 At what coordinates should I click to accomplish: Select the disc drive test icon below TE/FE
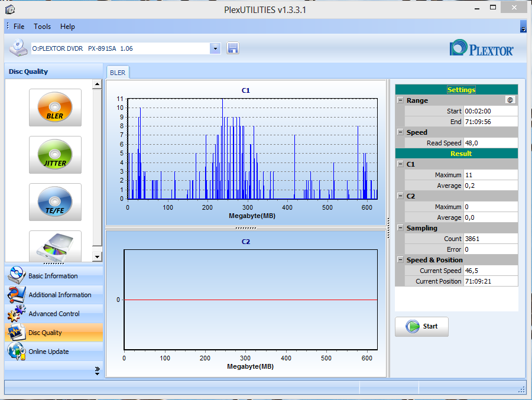(55, 246)
